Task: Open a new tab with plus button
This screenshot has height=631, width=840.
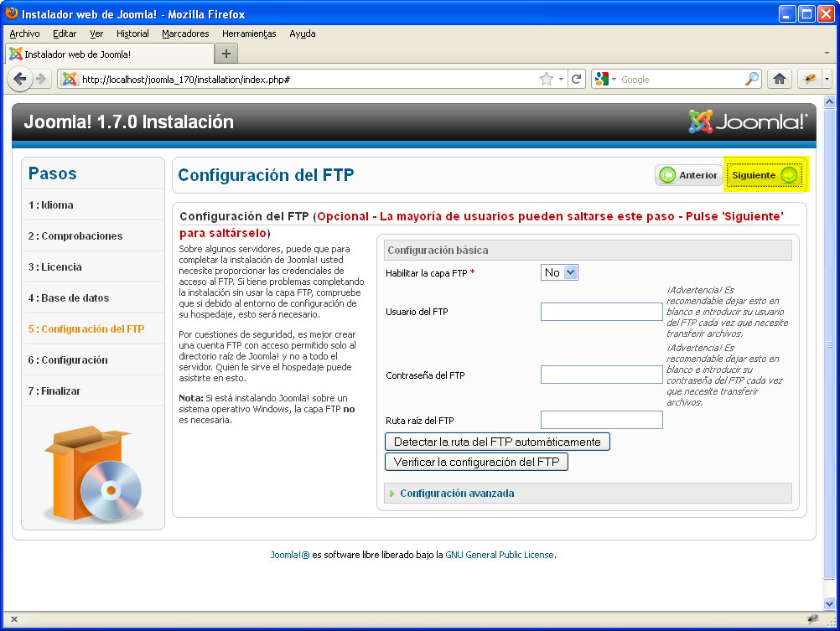Action: [226, 54]
